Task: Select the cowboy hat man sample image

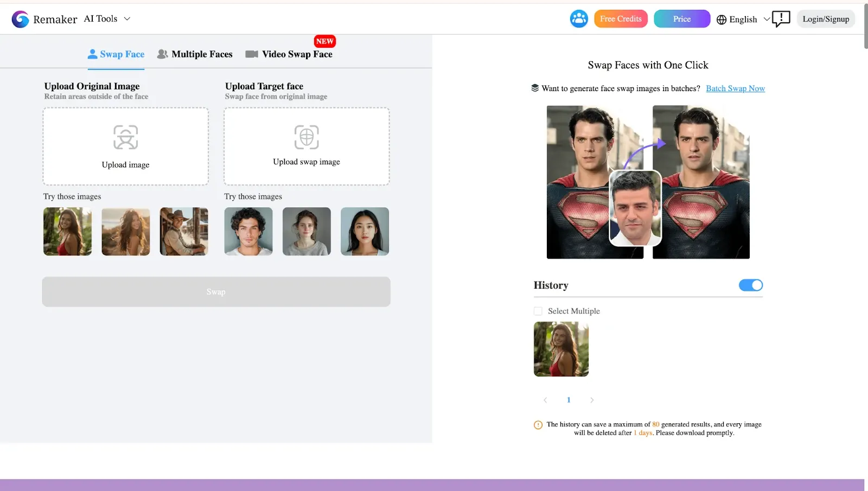Action: [184, 232]
